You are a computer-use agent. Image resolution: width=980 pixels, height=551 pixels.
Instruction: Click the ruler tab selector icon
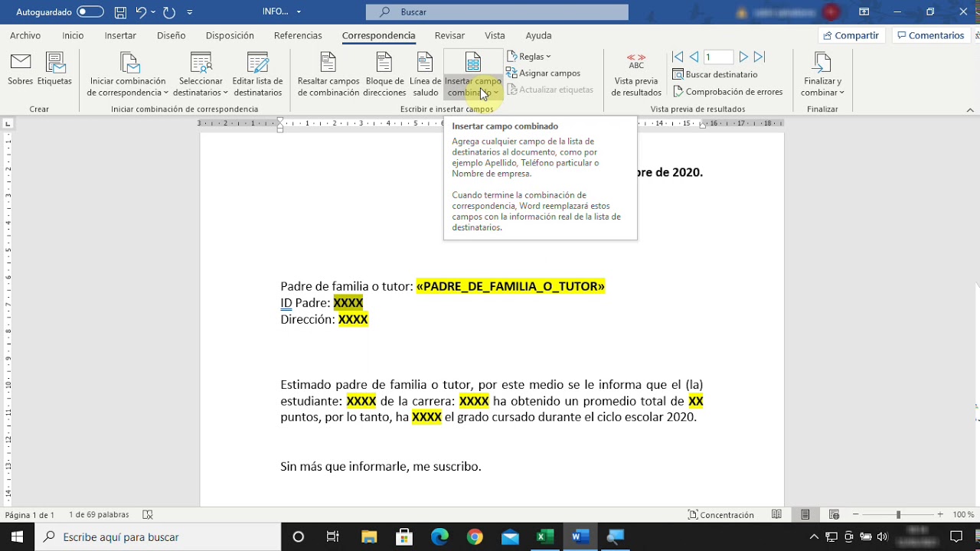point(8,123)
